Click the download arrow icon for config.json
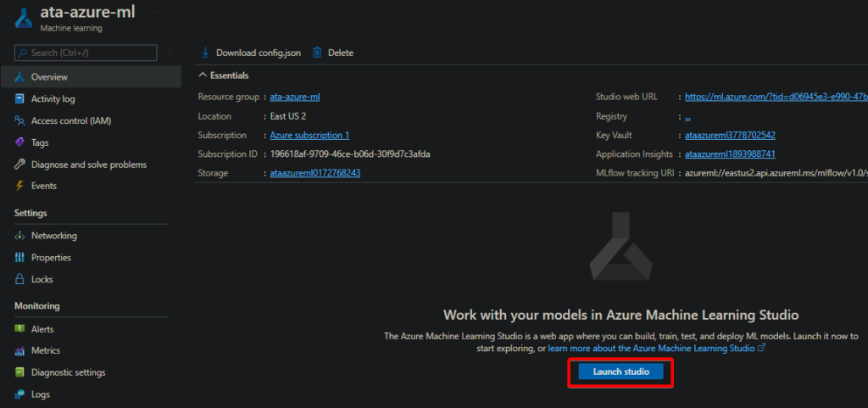 (205, 53)
